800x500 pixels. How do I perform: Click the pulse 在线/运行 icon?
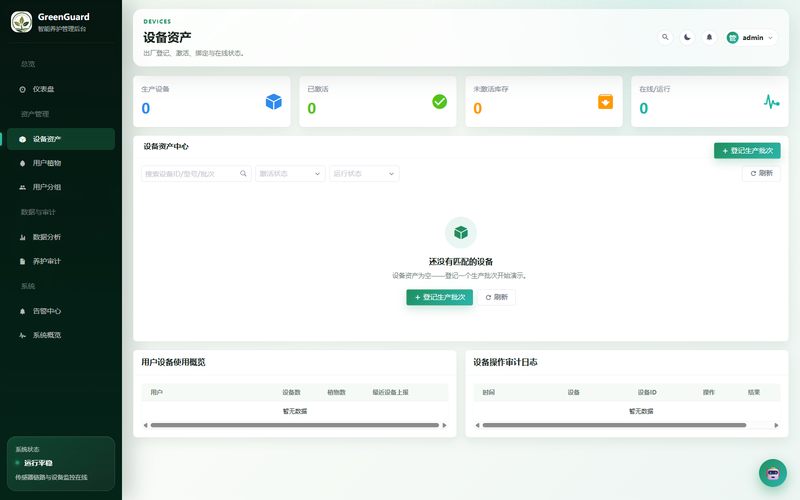(771, 102)
